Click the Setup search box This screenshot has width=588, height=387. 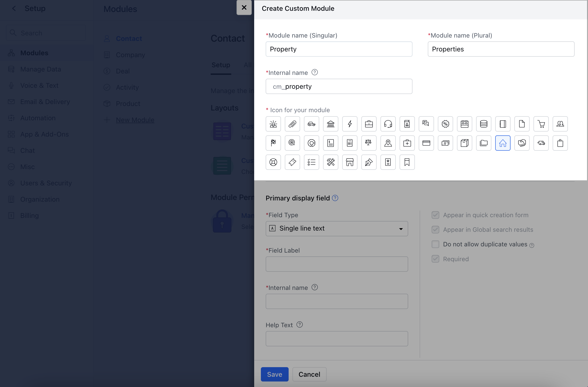click(46, 33)
